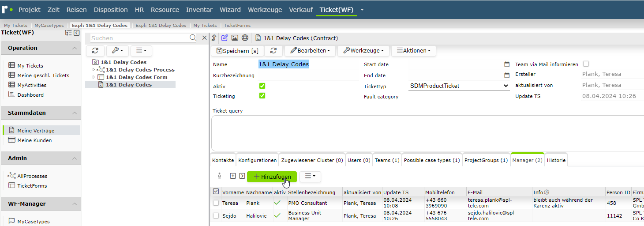Switch to the MyCaseTypes page tab
This screenshot has width=644, height=226.
click(49, 26)
